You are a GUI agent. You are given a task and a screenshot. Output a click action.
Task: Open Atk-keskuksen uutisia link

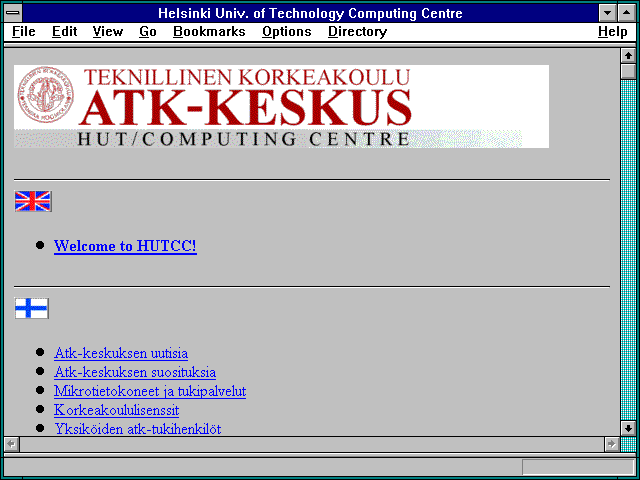121,353
